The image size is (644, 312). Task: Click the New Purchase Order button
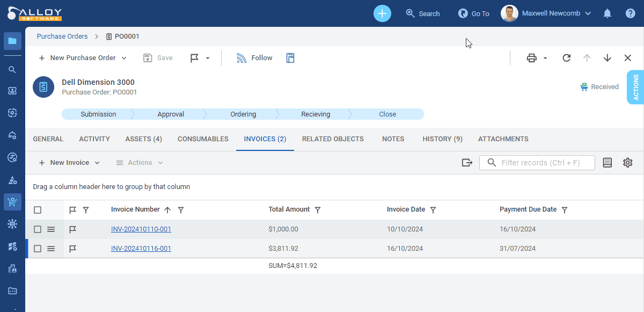tap(77, 58)
